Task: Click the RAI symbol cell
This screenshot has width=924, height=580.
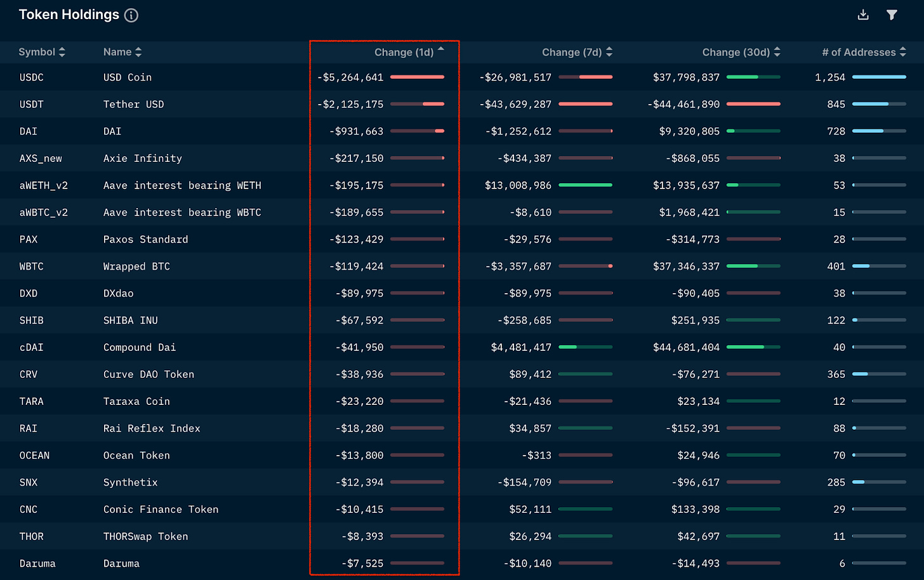Action: click(x=29, y=428)
